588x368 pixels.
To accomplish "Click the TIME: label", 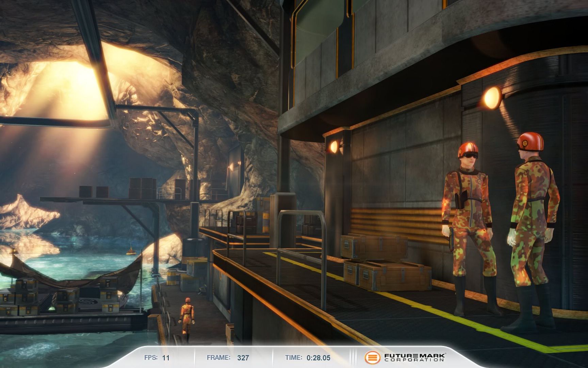I will tap(294, 357).
